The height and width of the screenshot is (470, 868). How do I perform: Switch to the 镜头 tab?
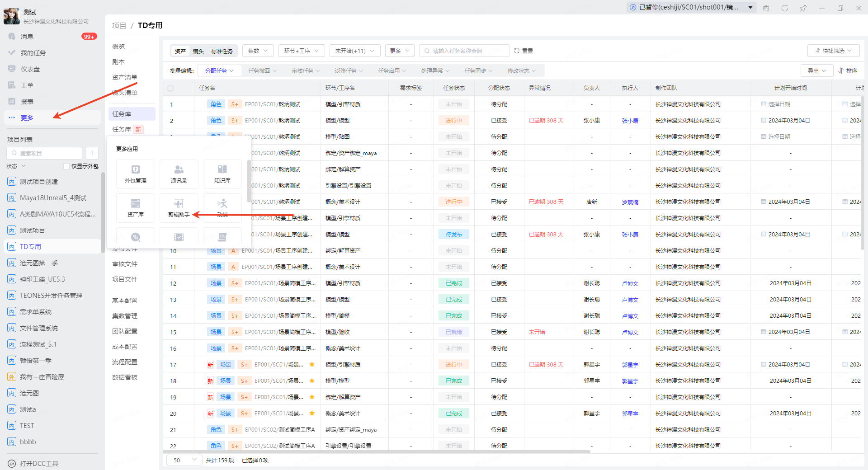198,51
